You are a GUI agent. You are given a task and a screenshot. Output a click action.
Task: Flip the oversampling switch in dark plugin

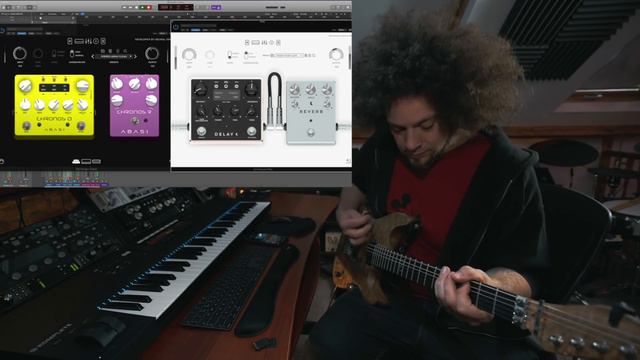71,54
